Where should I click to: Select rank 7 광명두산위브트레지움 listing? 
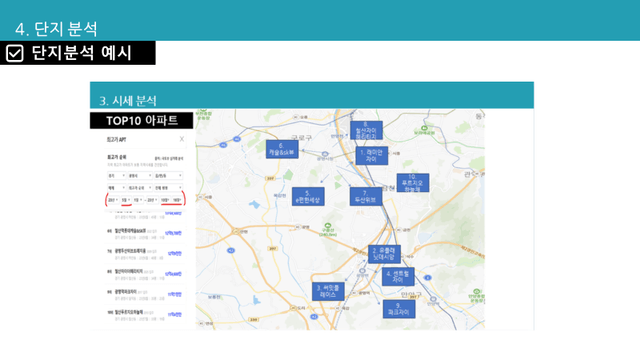pyautogui.click(x=144, y=254)
